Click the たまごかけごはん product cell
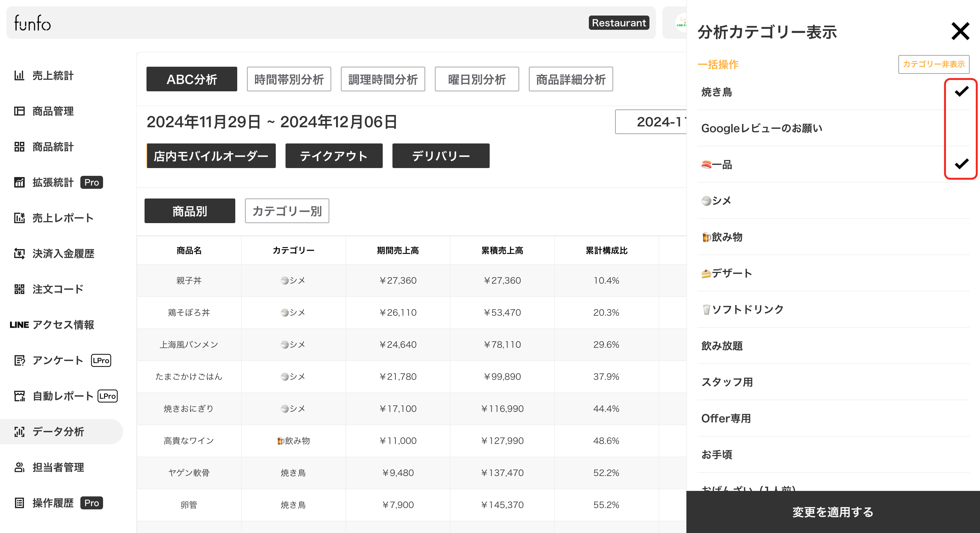980x533 pixels. [x=189, y=377]
